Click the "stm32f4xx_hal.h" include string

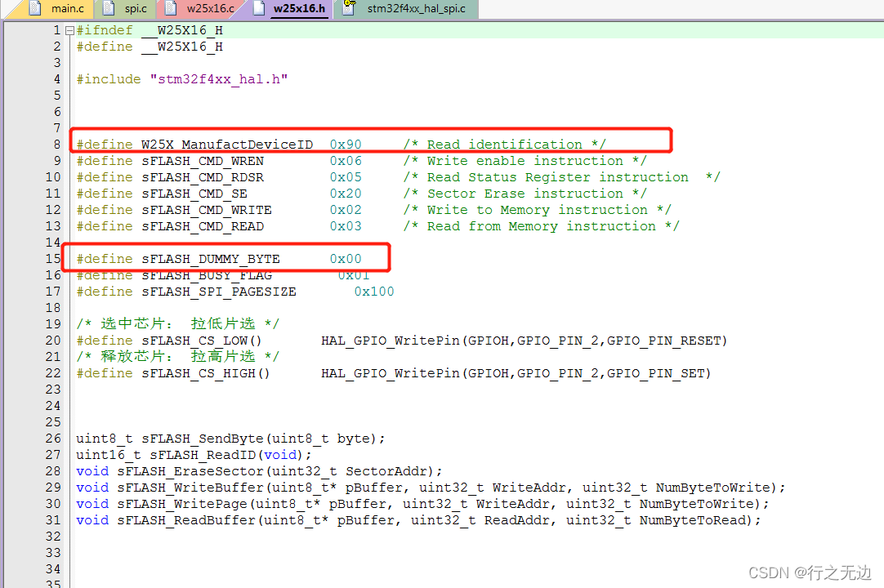tap(219, 79)
